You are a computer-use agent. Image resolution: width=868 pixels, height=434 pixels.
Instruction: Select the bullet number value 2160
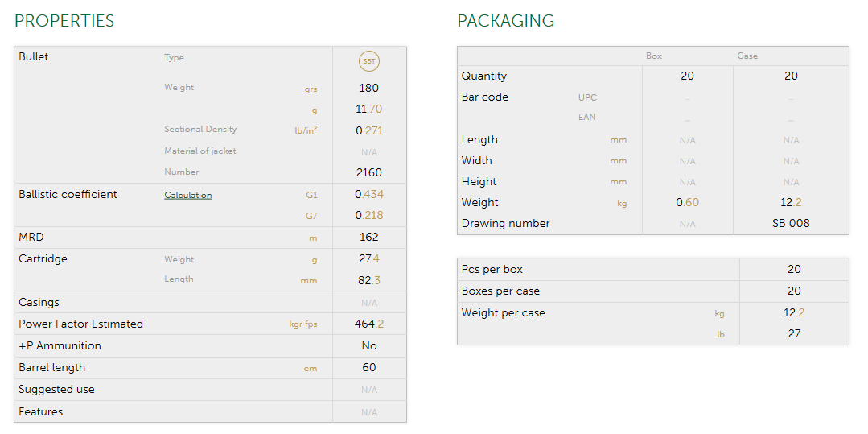click(x=369, y=172)
